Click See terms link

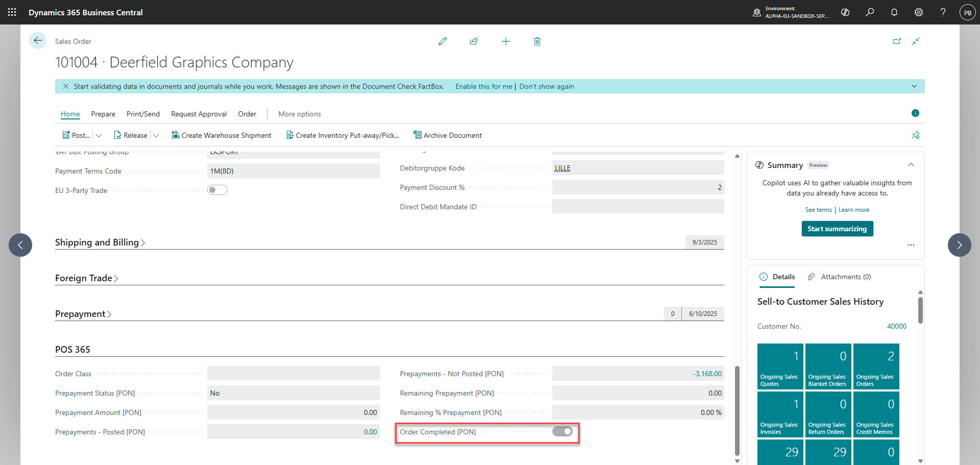819,210
